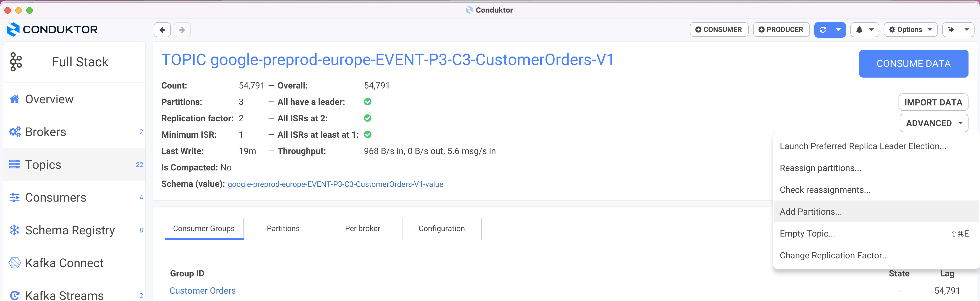Click the CONSUMER button
The height and width of the screenshot is (301, 980).
719,30
